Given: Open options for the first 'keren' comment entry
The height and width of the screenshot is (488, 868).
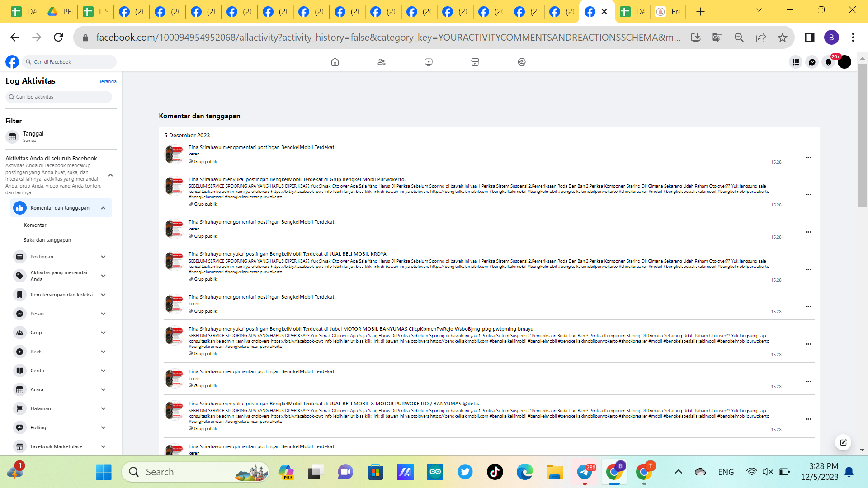Looking at the screenshot, I should pos(808,158).
